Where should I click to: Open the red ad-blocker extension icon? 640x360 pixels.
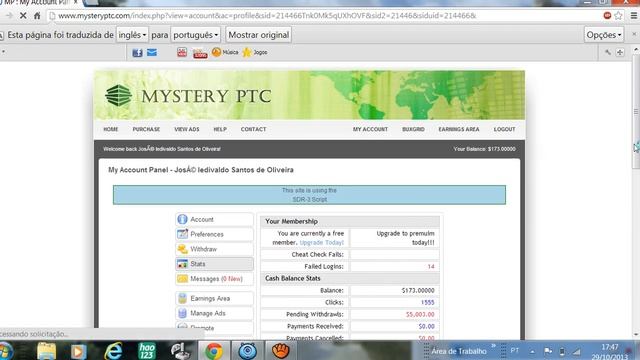tap(607, 16)
